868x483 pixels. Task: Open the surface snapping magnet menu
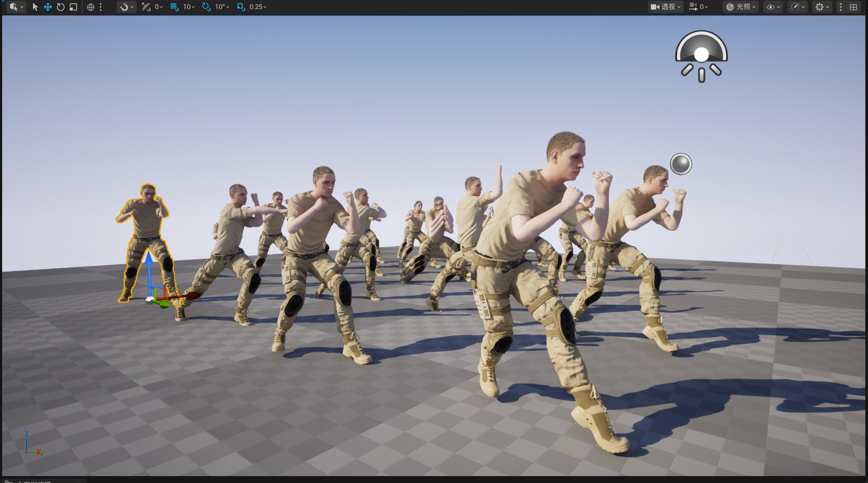[126, 7]
